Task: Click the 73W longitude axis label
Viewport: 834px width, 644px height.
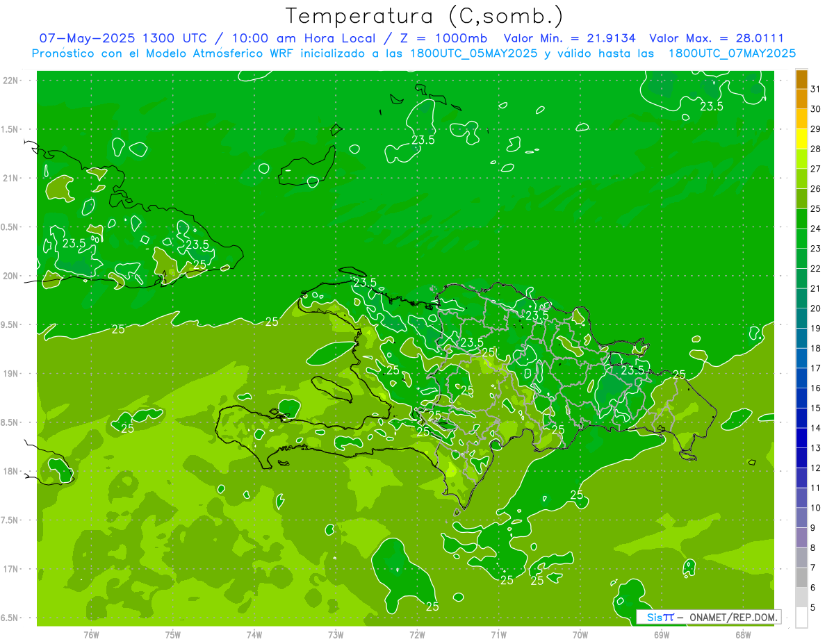Action: click(336, 635)
